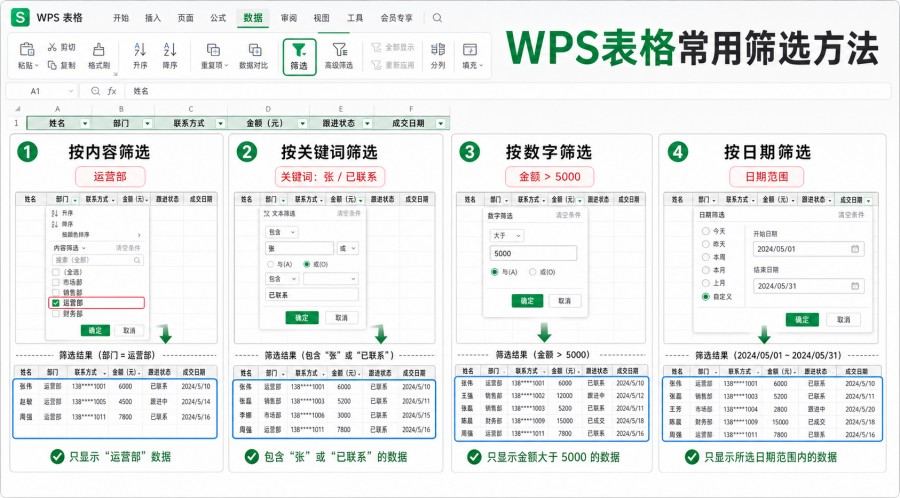
Task: Expand the 颜色排序 submenu arrow
Action: [139, 235]
